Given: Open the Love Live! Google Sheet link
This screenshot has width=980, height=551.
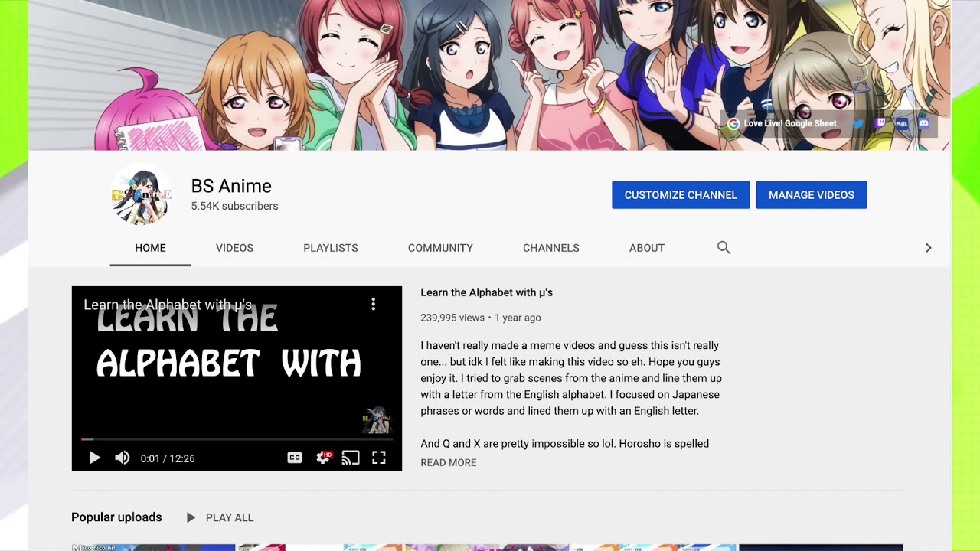Looking at the screenshot, I should point(782,123).
